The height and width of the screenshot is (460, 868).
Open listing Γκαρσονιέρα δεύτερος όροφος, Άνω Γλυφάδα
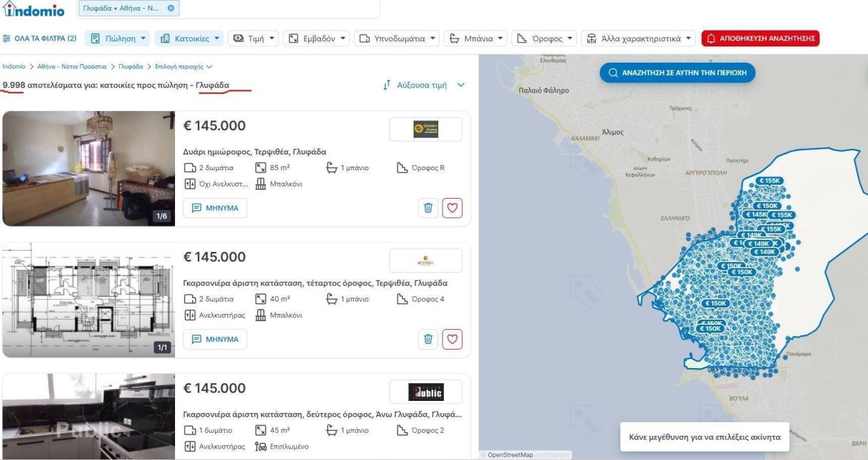322,414
